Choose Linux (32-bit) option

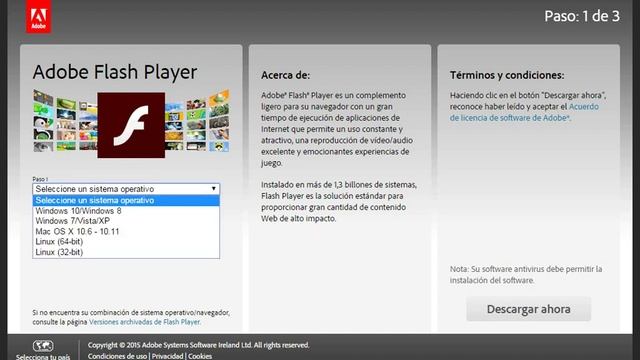[x=126, y=252]
